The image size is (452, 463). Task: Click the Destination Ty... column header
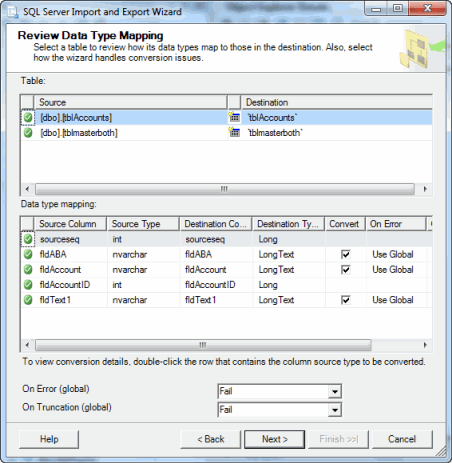click(289, 224)
